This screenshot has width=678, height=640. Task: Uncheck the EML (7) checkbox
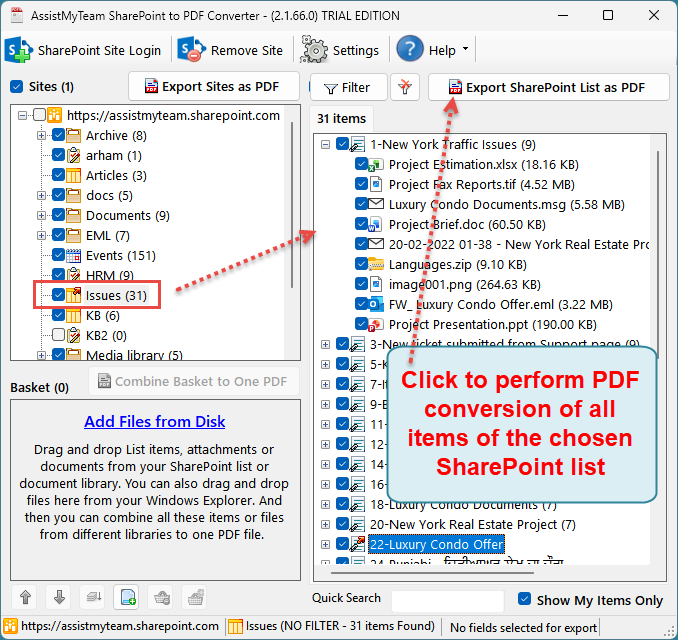point(58,235)
